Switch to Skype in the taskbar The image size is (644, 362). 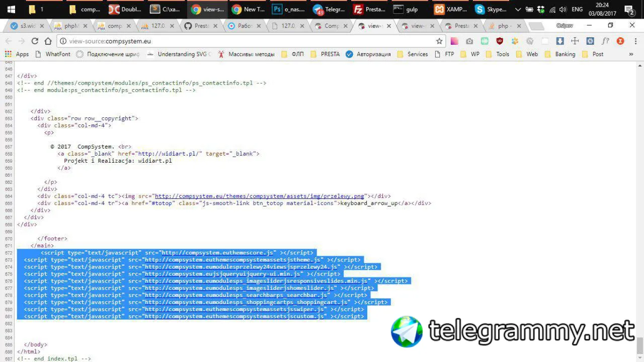[x=491, y=9]
